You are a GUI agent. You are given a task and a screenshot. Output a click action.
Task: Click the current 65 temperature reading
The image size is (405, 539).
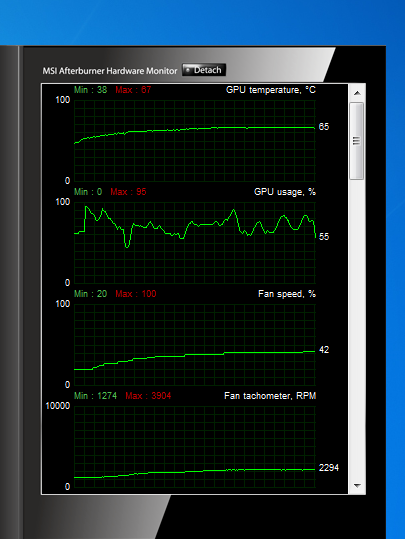[324, 127]
